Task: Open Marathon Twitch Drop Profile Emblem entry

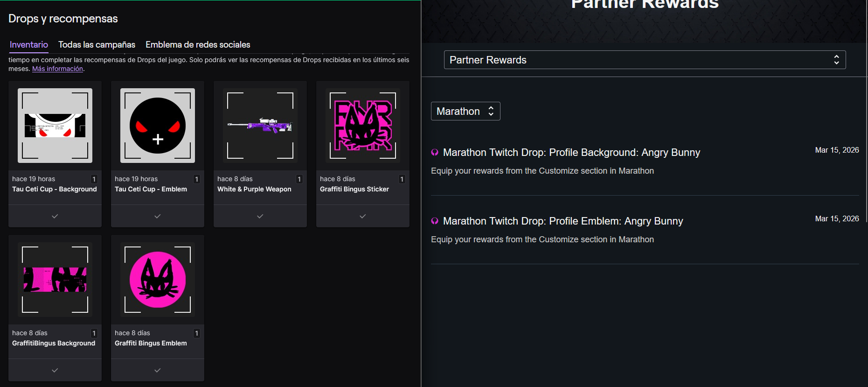Action: coord(563,221)
